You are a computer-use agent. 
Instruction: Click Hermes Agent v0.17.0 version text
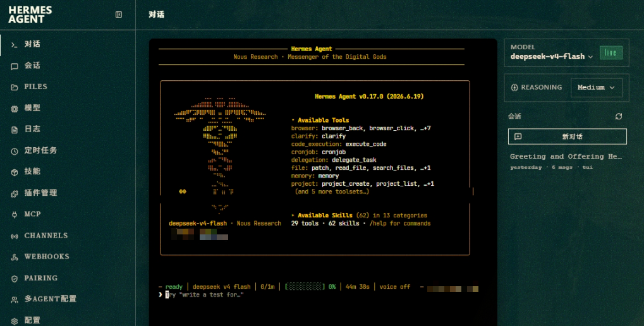369,97
